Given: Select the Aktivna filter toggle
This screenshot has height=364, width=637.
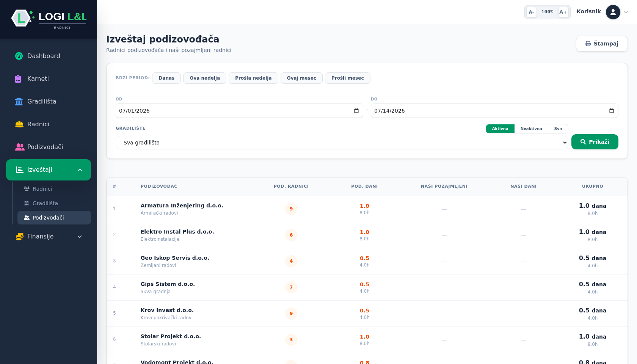Looking at the screenshot, I should (x=500, y=129).
